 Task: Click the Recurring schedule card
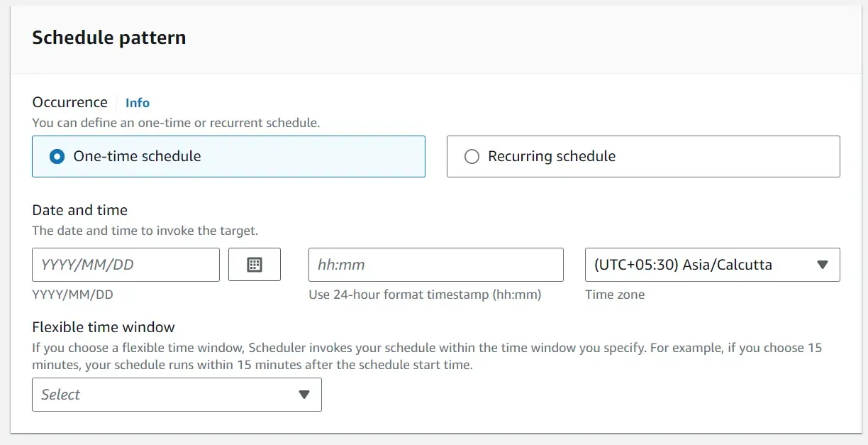[642, 156]
